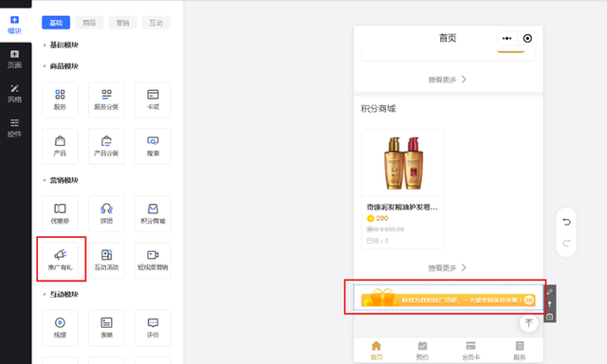607x364 pixels.
Task: Select the orange gift promotion banner
Action: click(x=449, y=298)
